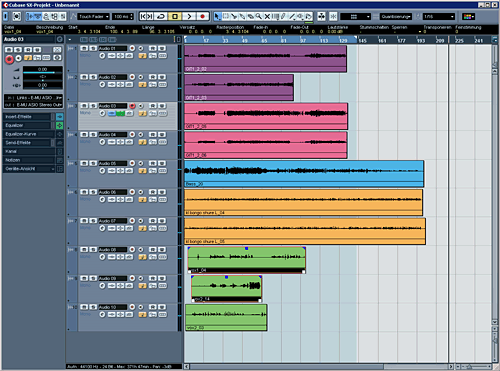Open the Touch Fader automation mode dropdown
The width and height of the screenshot is (500, 371).
pos(94,16)
